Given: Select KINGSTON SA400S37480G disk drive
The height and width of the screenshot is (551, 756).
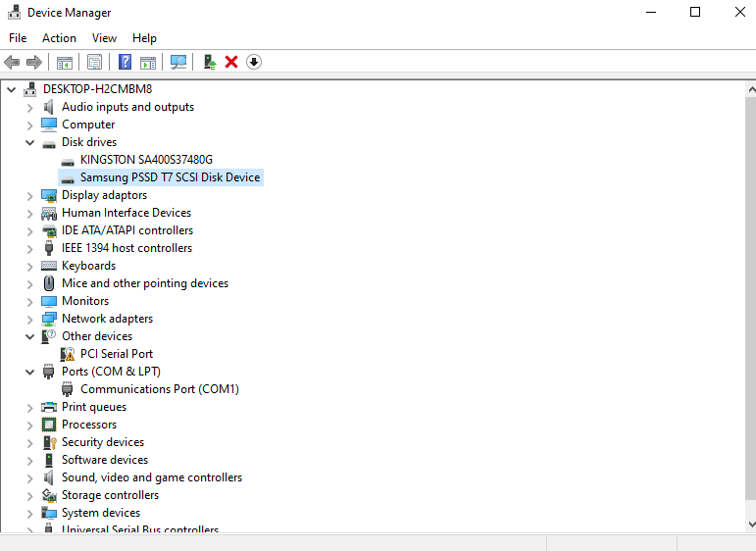Looking at the screenshot, I should [146, 160].
